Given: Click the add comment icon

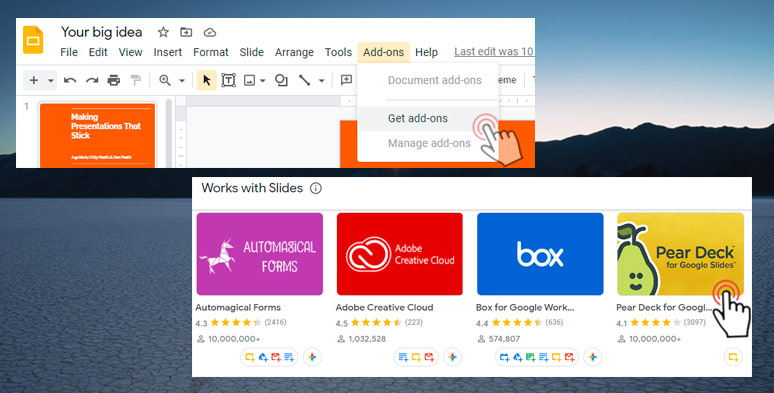Looking at the screenshot, I should pos(347,80).
